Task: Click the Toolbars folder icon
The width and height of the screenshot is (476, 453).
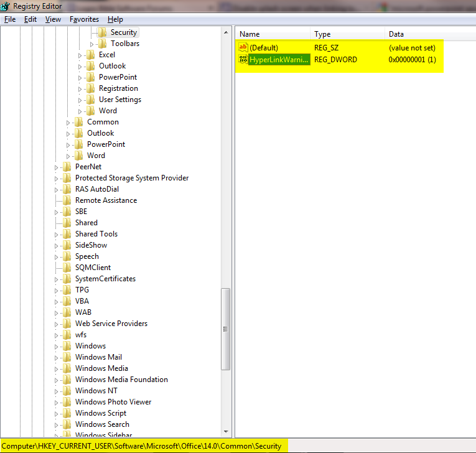Action: click(102, 44)
